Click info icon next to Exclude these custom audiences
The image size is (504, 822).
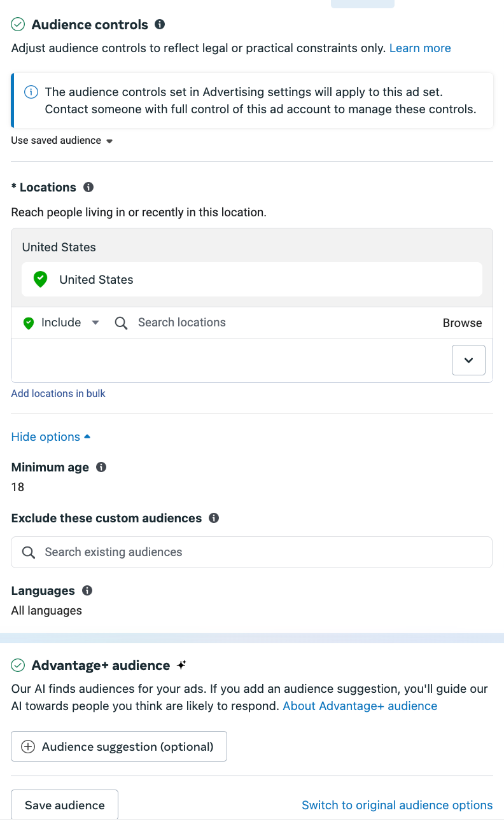click(x=214, y=518)
